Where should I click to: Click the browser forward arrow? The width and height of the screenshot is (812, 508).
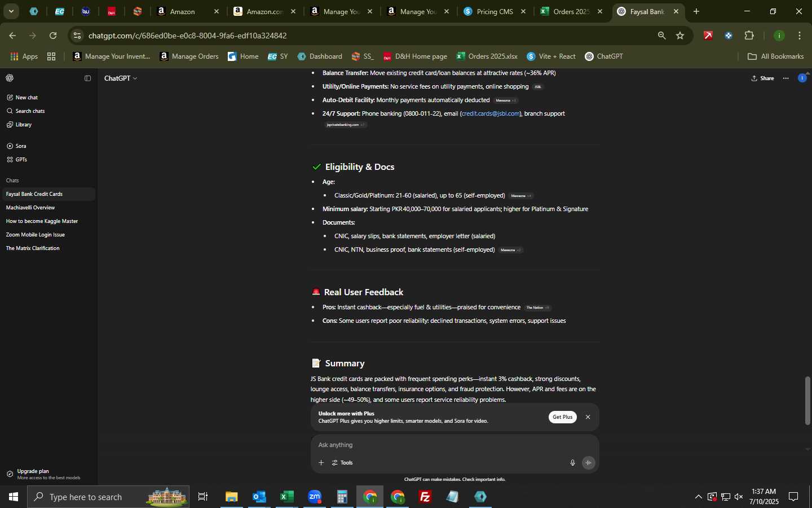coord(33,36)
